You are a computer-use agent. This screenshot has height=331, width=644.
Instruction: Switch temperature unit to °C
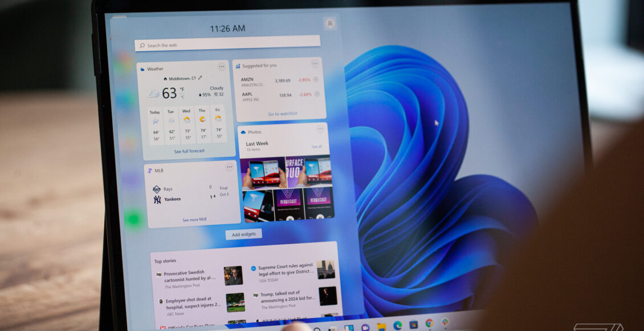point(182,97)
